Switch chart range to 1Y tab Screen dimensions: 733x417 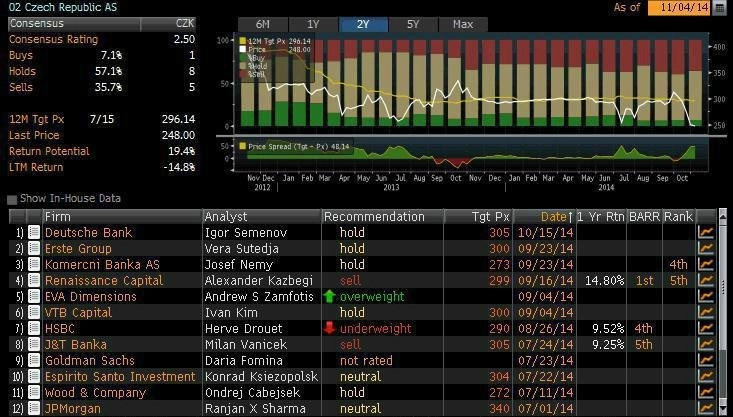tap(313, 24)
